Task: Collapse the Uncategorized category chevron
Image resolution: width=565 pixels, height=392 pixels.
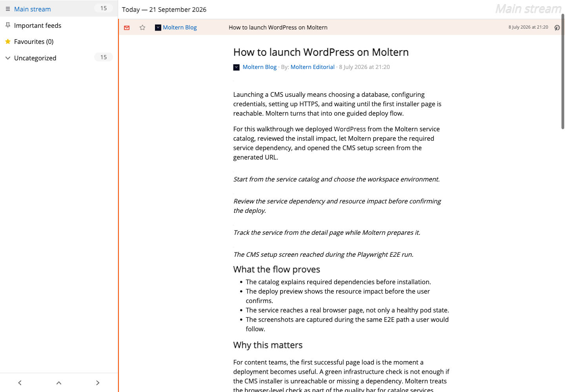Action: 8,58
